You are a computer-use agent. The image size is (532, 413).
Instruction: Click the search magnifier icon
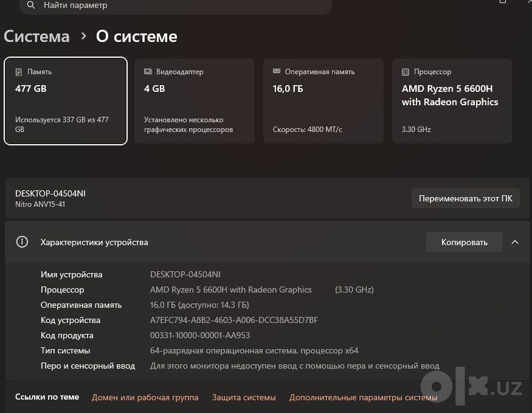[30, 5]
